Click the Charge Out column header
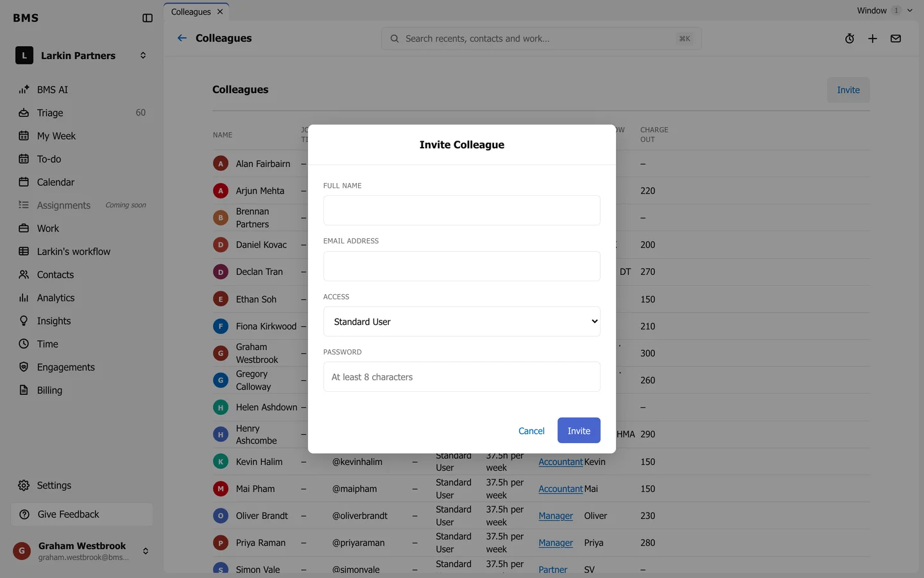The image size is (924, 578). (654, 135)
